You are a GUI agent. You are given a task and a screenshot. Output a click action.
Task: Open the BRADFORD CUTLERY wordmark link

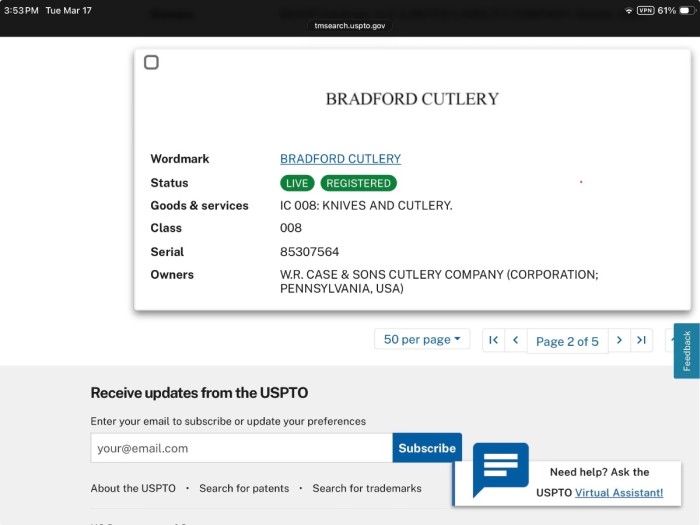[x=340, y=159]
